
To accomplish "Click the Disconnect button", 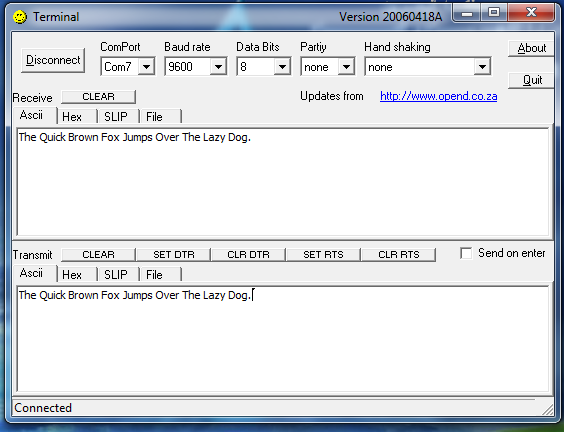I will (53, 60).
